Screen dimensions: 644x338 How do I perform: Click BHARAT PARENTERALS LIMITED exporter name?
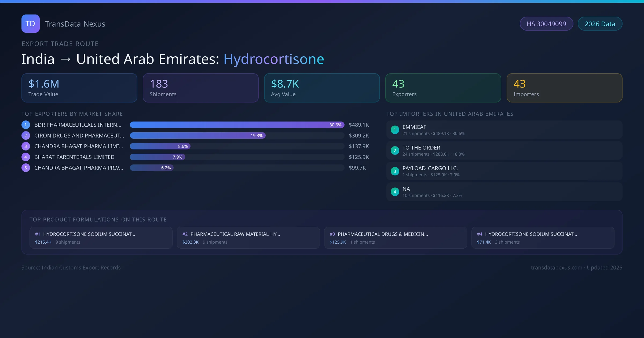(74, 157)
